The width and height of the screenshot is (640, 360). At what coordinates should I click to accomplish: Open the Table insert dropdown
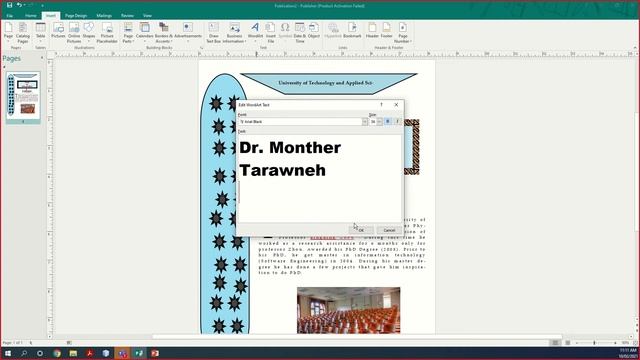pos(40,32)
